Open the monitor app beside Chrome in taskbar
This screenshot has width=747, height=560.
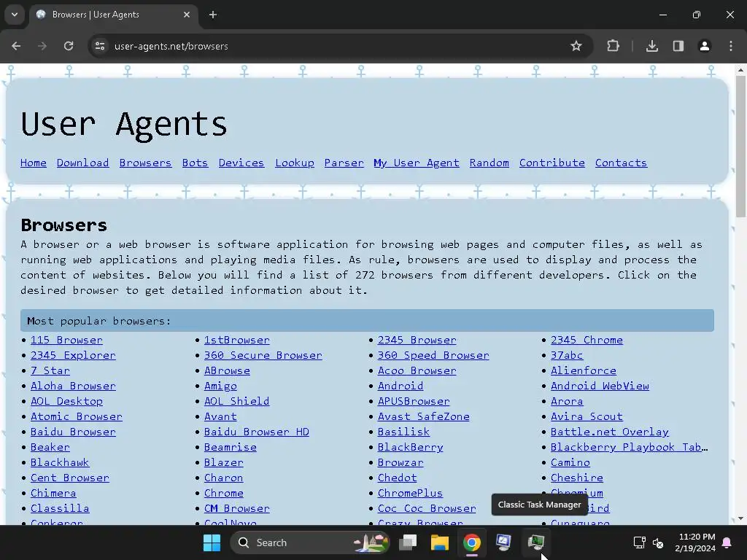503,542
